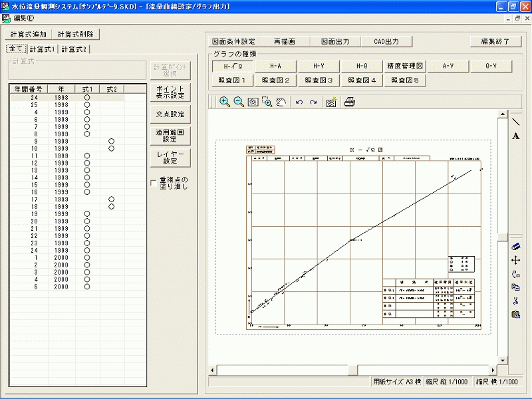
Task: Click the undo arrow icon
Action: tap(299, 102)
